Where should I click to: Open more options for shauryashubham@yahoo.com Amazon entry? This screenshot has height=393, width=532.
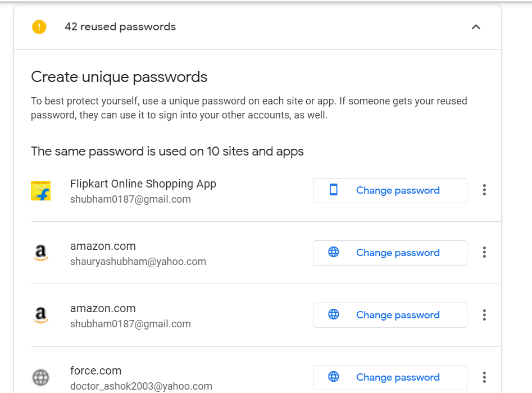[484, 253]
